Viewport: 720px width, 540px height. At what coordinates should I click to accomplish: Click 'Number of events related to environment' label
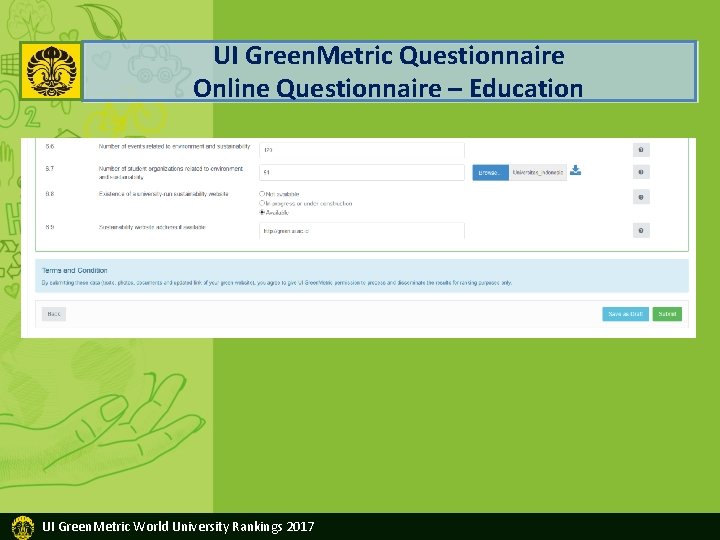(174, 146)
